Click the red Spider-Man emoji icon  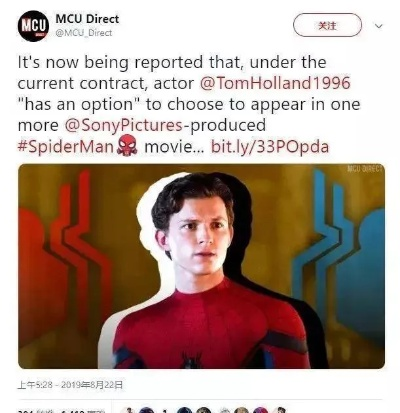[x=127, y=145]
